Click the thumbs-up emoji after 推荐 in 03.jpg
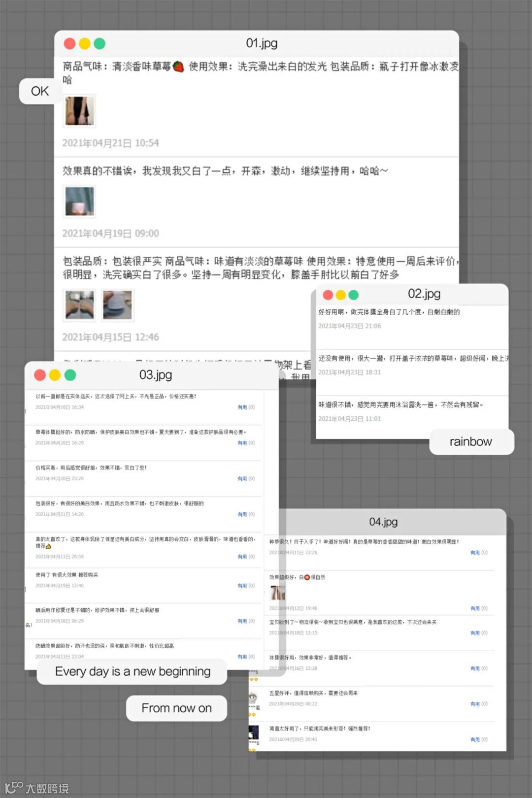 coord(48,546)
